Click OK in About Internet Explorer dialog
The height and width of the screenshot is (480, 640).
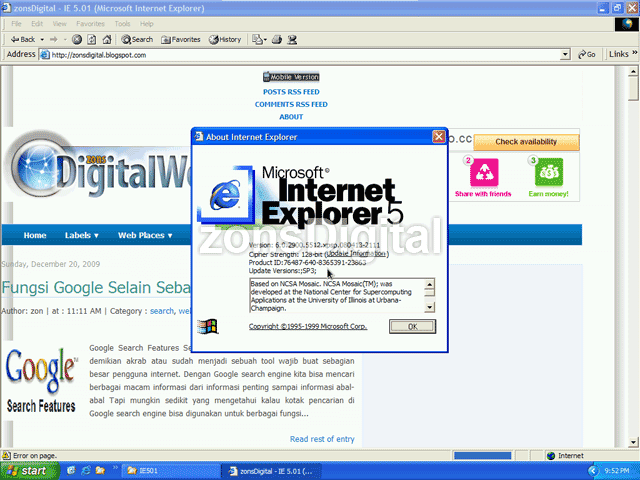tap(412, 326)
